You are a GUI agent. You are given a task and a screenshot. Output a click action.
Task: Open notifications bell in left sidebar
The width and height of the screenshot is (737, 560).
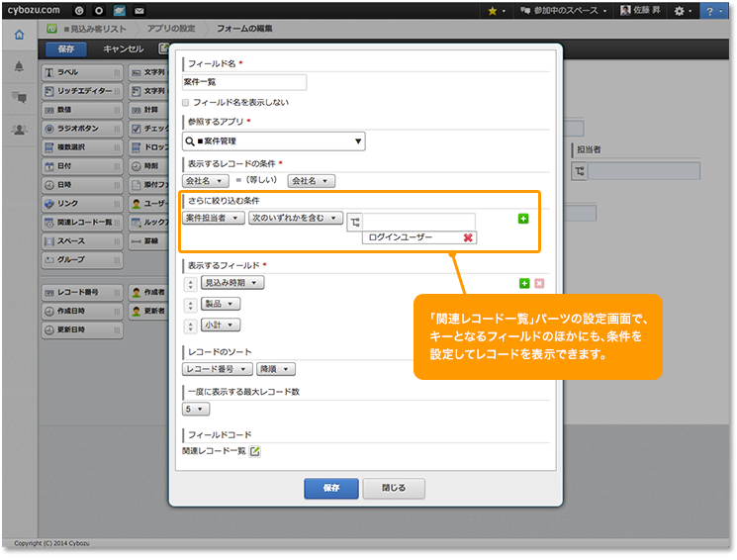coord(19,66)
